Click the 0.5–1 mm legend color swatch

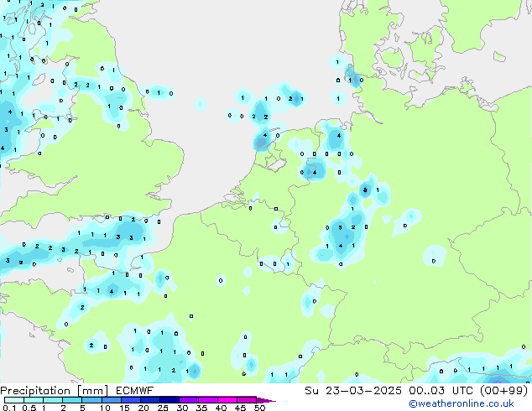tap(34, 400)
